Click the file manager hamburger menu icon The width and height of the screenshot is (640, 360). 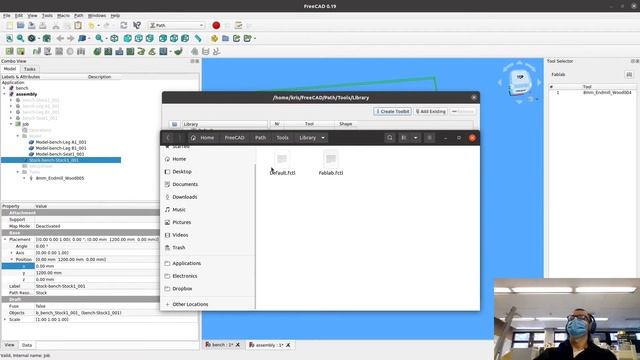429,138
